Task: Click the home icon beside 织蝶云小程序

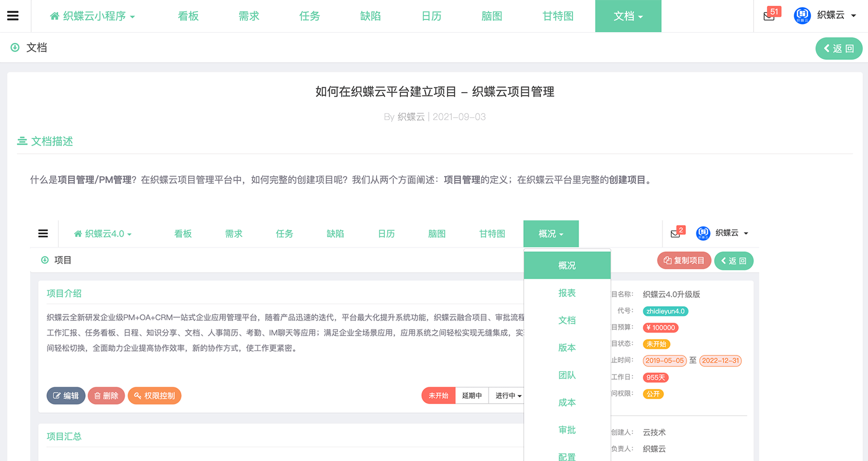Action: [x=55, y=16]
